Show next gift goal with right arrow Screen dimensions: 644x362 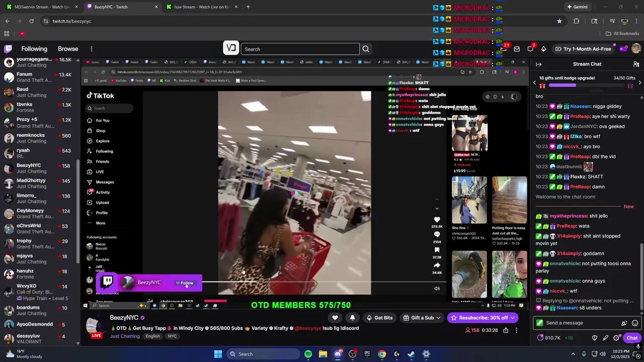click(639, 82)
